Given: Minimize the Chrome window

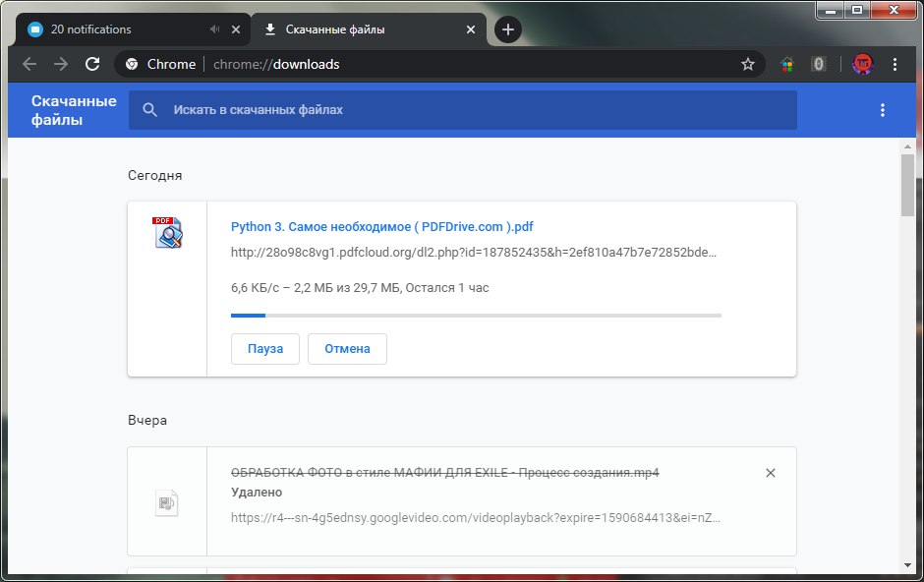Looking at the screenshot, I should click(831, 10).
